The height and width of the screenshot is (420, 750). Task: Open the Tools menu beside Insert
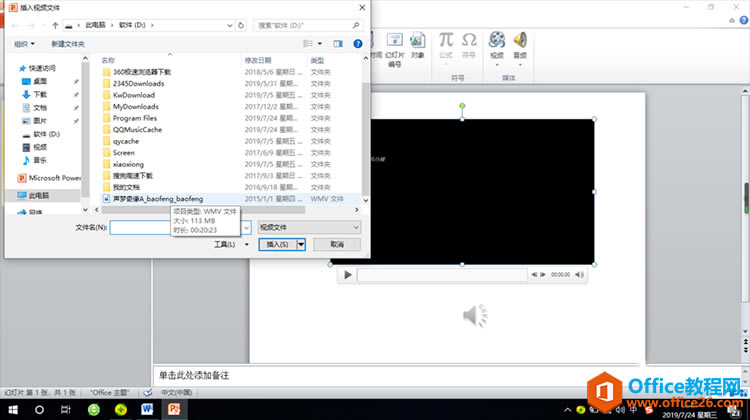coord(231,244)
